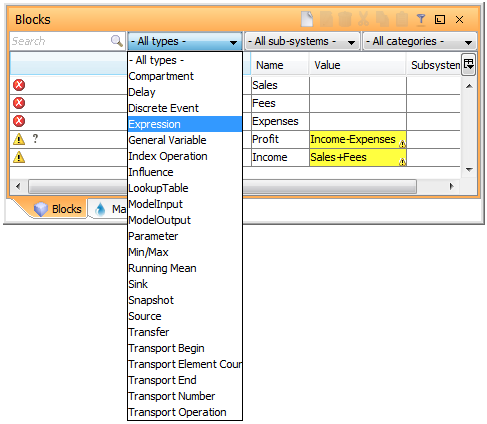
Task: Click warning icon in Income-Expenses cell
Action: tap(402, 144)
